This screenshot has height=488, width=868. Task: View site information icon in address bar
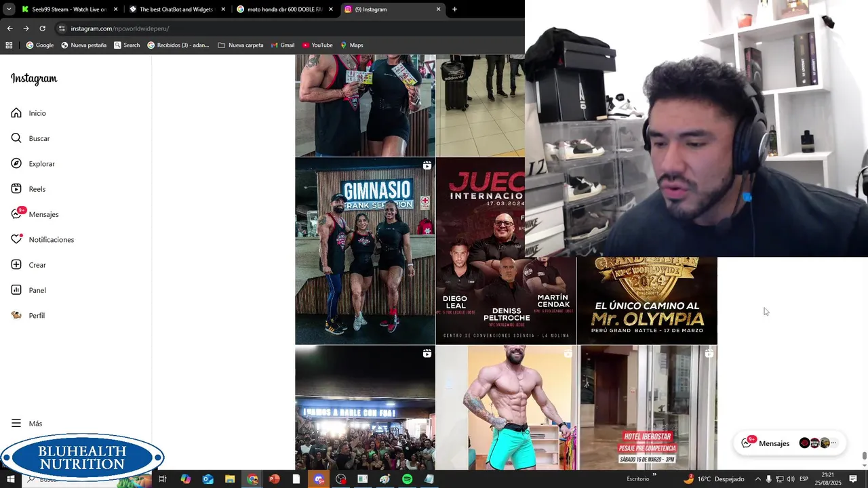coord(62,28)
